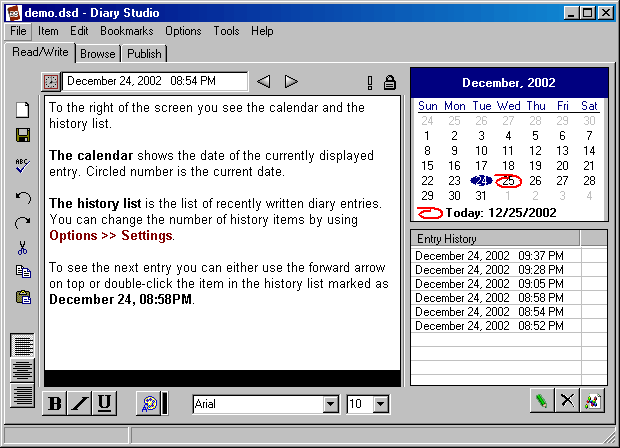Open the Arial font dropdown
This screenshot has width=620, height=448.
point(331,404)
